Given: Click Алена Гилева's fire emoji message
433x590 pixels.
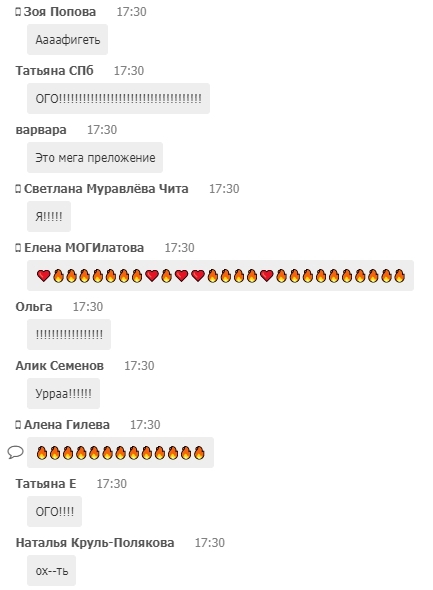Looking at the screenshot, I should pyautogui.click(x=120, y=453).
